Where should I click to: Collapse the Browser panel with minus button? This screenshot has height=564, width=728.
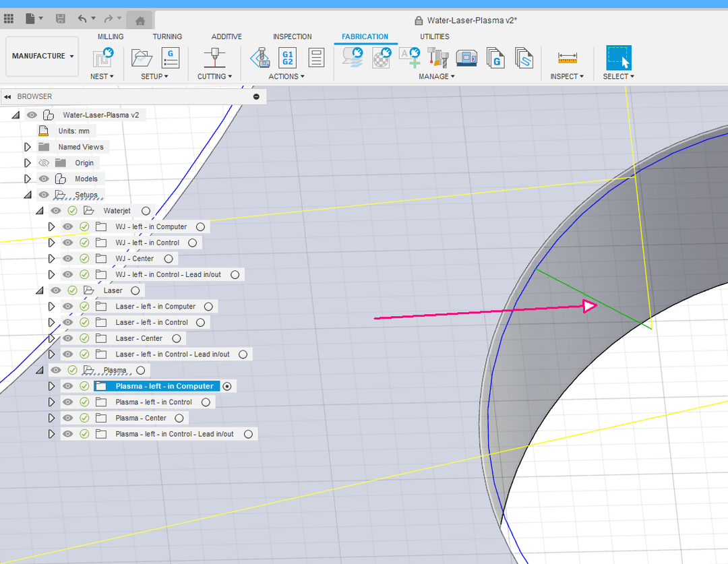[x=256, y=96]
